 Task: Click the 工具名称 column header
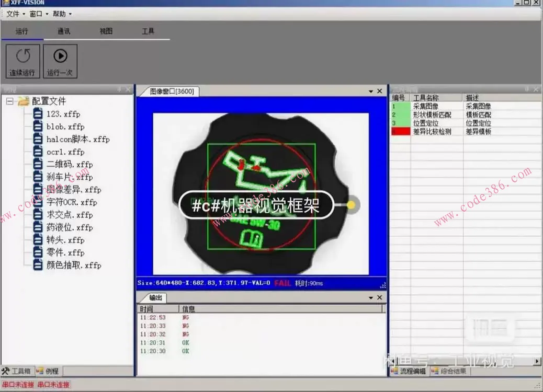436,98
